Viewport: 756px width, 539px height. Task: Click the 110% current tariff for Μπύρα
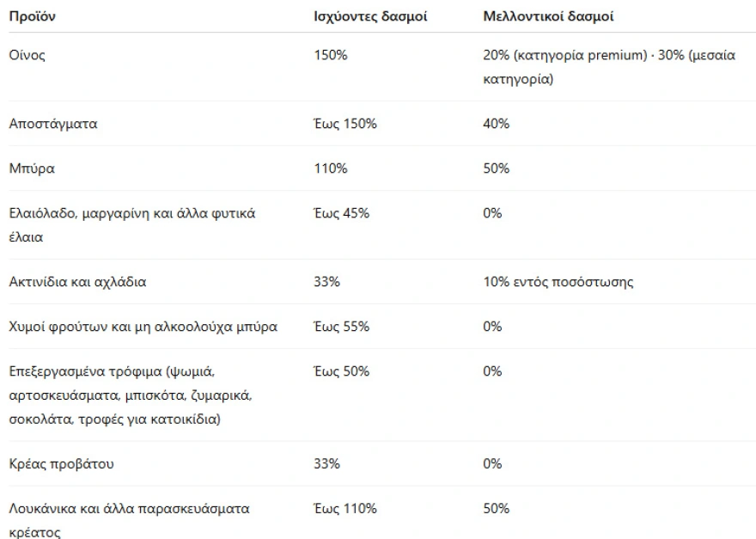tap(331, 168)
